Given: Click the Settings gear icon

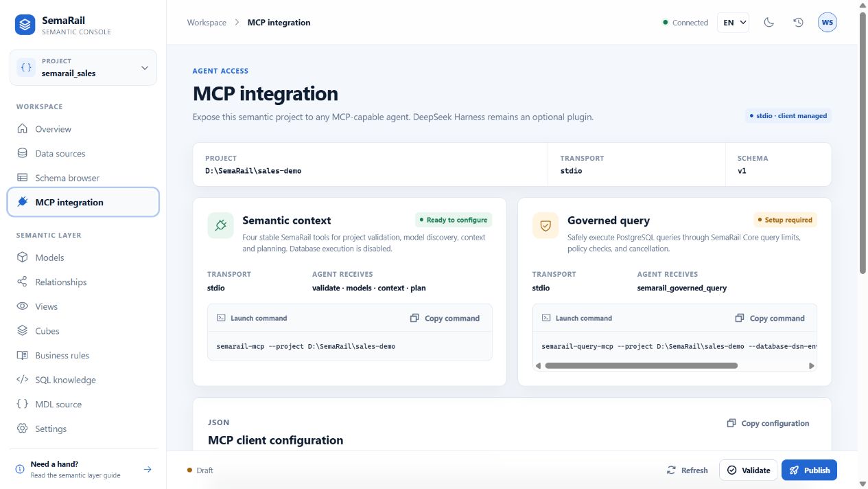Looking at the screenshot, I should coord(23,429).
